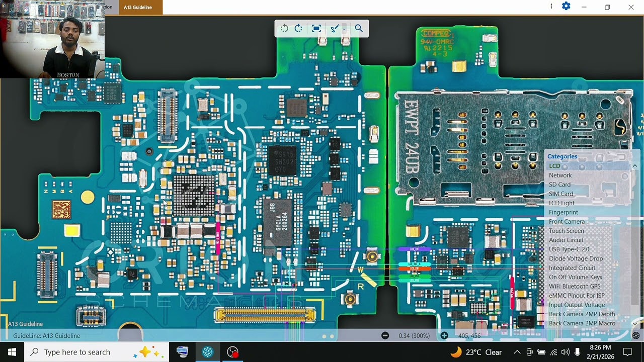The image size is (644, 362).
Task: Click the zoom in plus button
Action: click(x=444, y=335)
